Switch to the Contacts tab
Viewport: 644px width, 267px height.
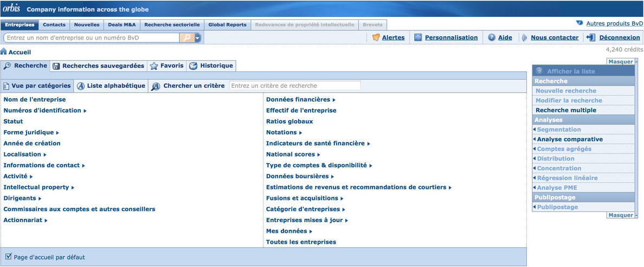(54, 25)
